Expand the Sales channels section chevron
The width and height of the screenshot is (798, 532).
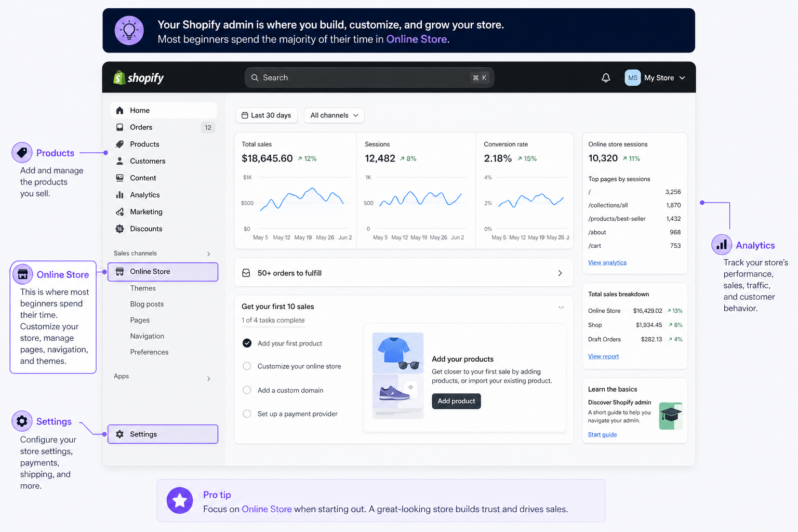coord(209,254)
